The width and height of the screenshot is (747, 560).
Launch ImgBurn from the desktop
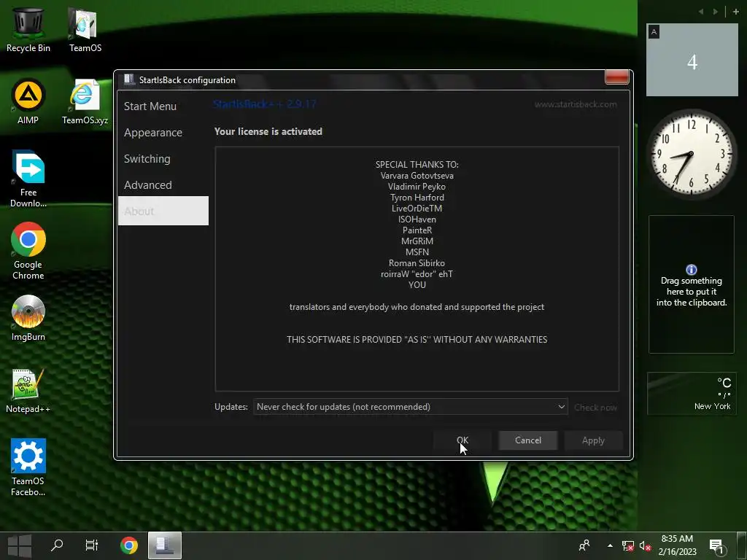tap(28, 318)
